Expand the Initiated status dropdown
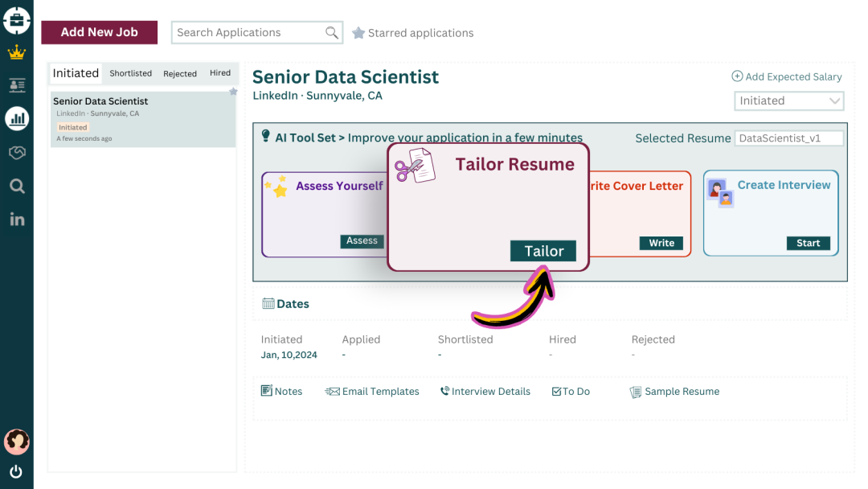 [x=789, y=101]
